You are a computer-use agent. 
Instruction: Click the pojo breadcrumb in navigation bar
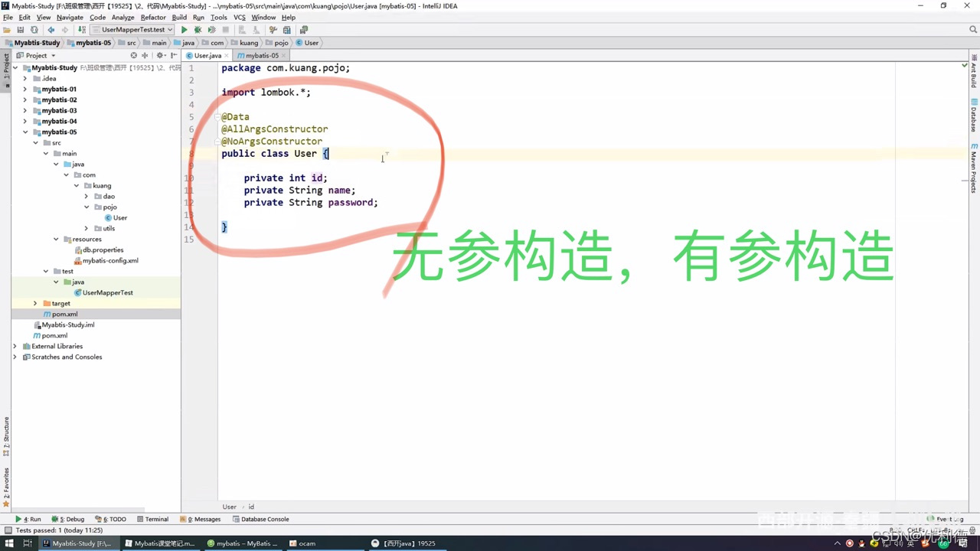click(x=276, y=43)
